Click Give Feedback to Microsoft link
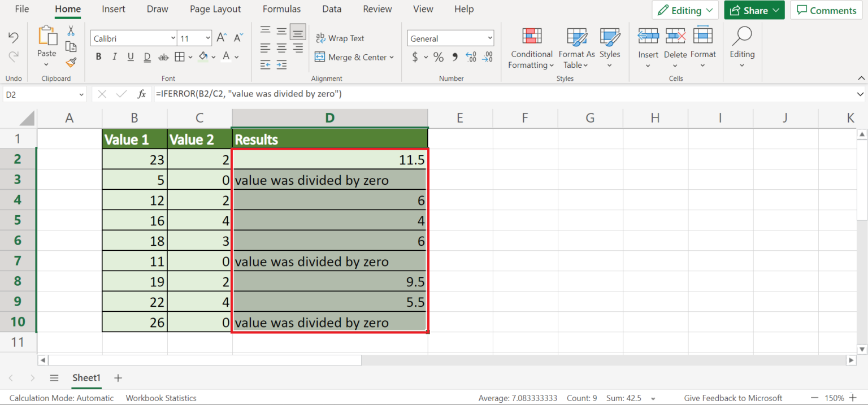The width and height of the screenshot is (868, 405). [733, 398]
